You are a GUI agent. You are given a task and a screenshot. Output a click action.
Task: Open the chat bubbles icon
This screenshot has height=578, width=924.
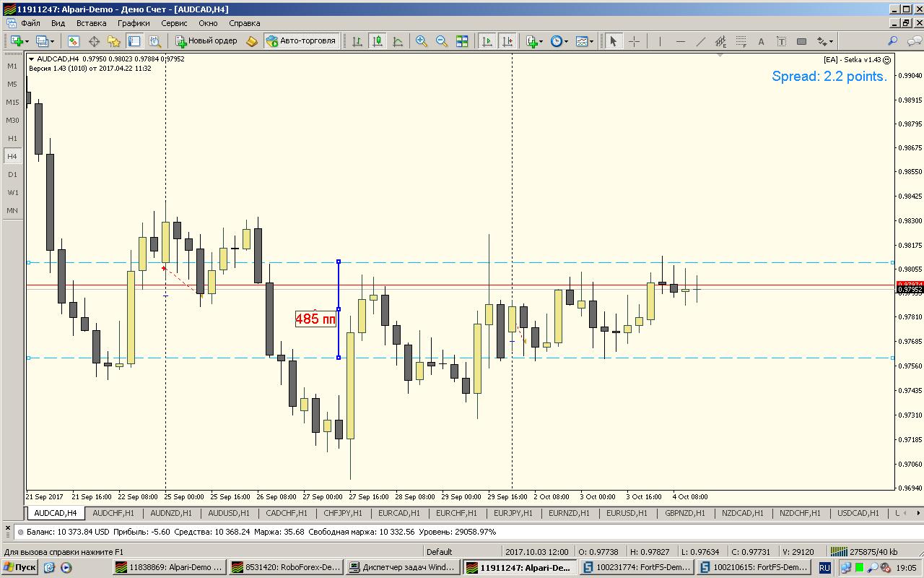point(913,41)
